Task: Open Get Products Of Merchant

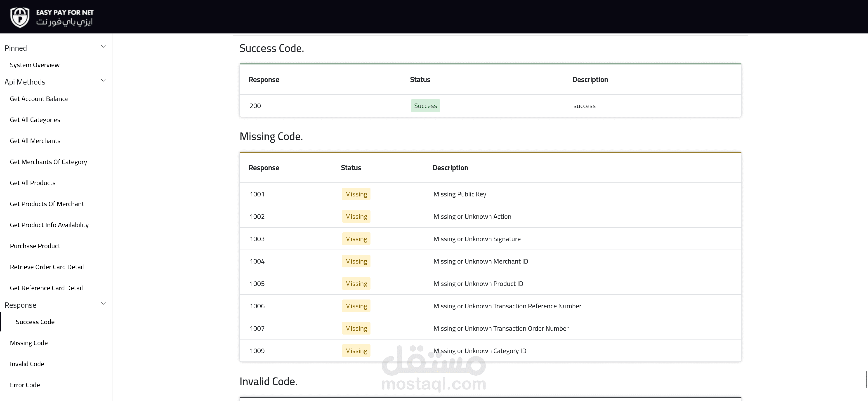Action: tap(47, 204)
